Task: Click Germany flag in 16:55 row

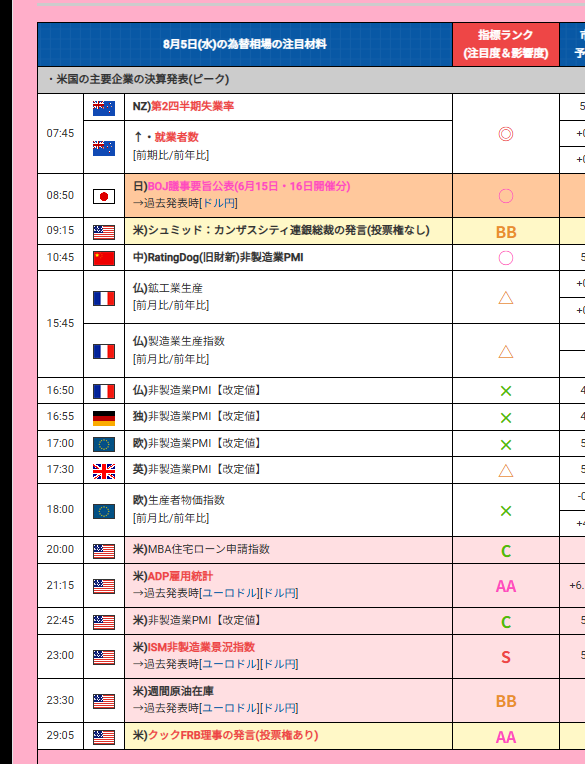Action: (x=104, y=418)
